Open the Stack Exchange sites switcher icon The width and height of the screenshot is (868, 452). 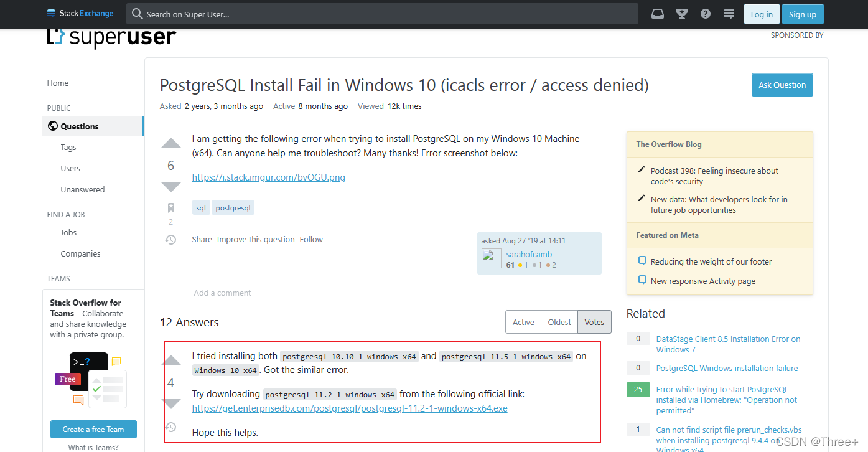(729, 14)
